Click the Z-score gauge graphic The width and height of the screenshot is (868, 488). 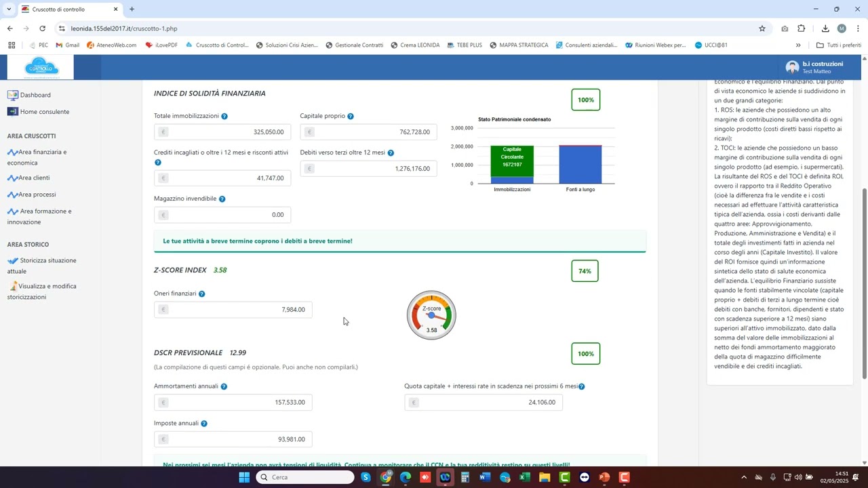[x=431, y=315]
